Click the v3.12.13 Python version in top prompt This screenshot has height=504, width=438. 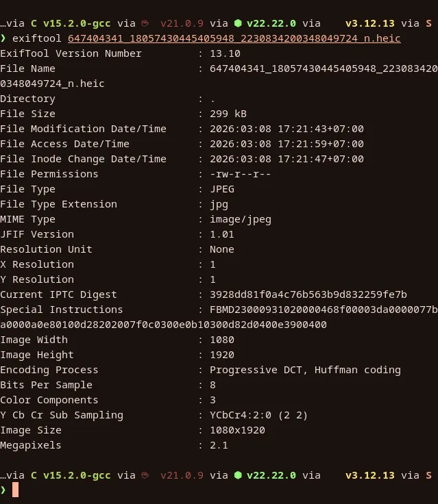(369, 23)
